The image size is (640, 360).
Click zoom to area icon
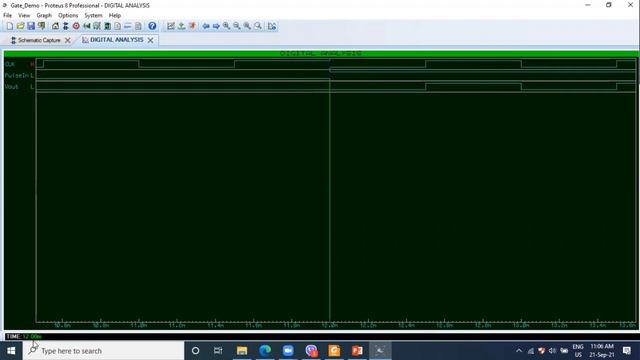pyautogui.click(x=258, y=26)
